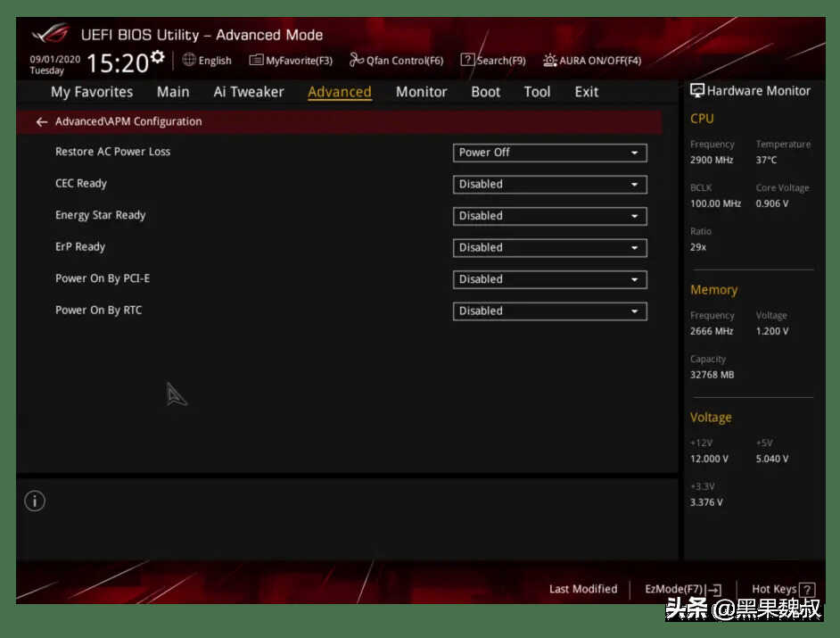This screenshot has height=638, width=840.
Task: Click the Advanced\APM Configuration breadcrumb
Action: coord(128,121)
